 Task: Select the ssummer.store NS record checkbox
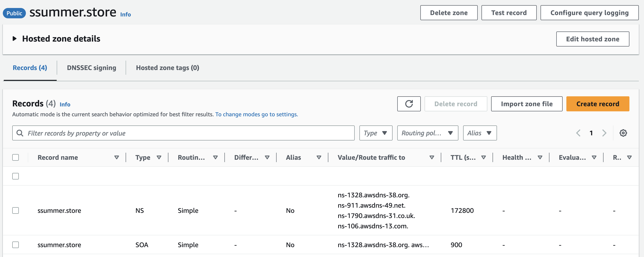(x=16, y=210)
